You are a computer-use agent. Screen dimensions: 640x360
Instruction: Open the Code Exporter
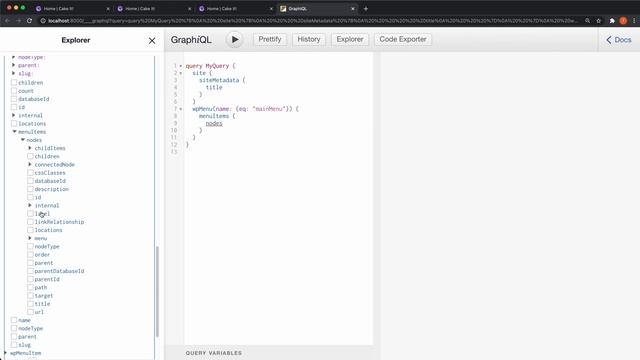click(x=403, y=39)
